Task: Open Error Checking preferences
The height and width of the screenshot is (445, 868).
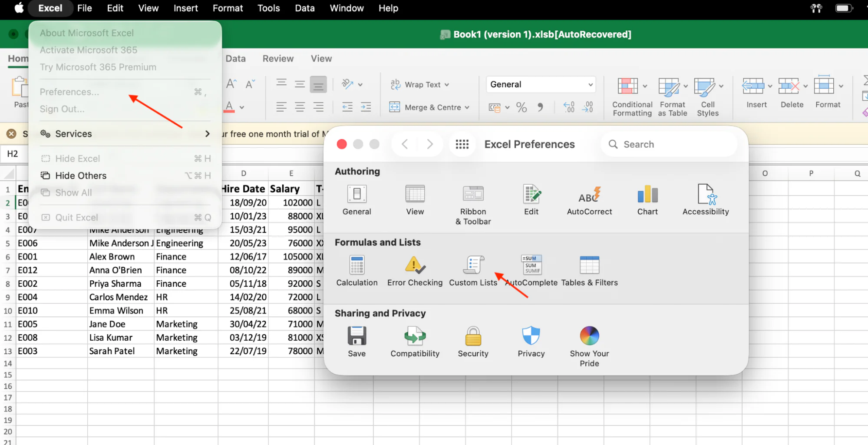Action: 415,271
